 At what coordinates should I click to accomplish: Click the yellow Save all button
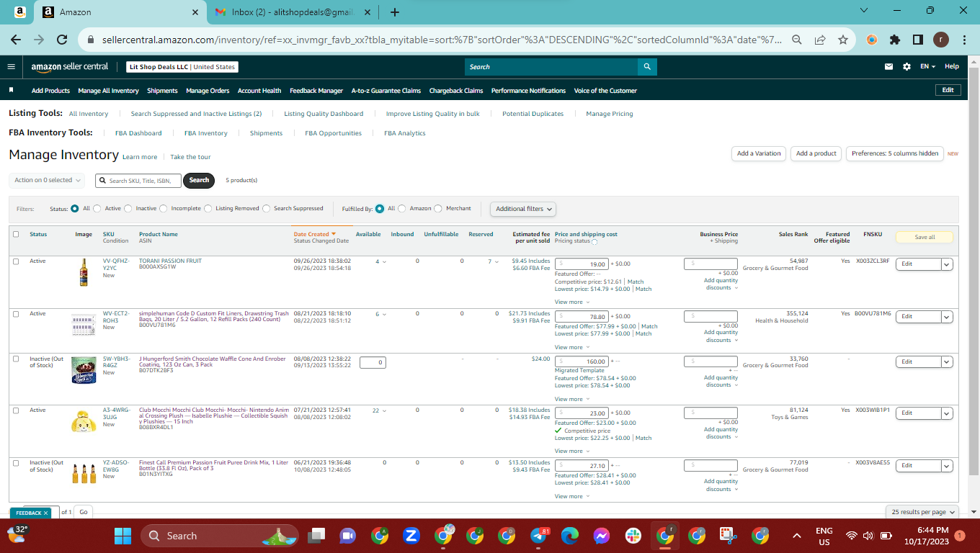(x=925, y=237)
